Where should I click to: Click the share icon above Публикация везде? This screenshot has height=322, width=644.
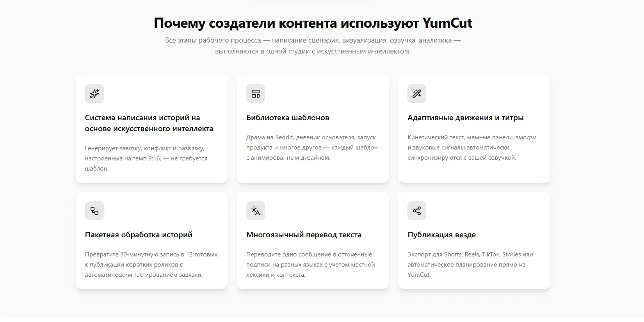417,211
